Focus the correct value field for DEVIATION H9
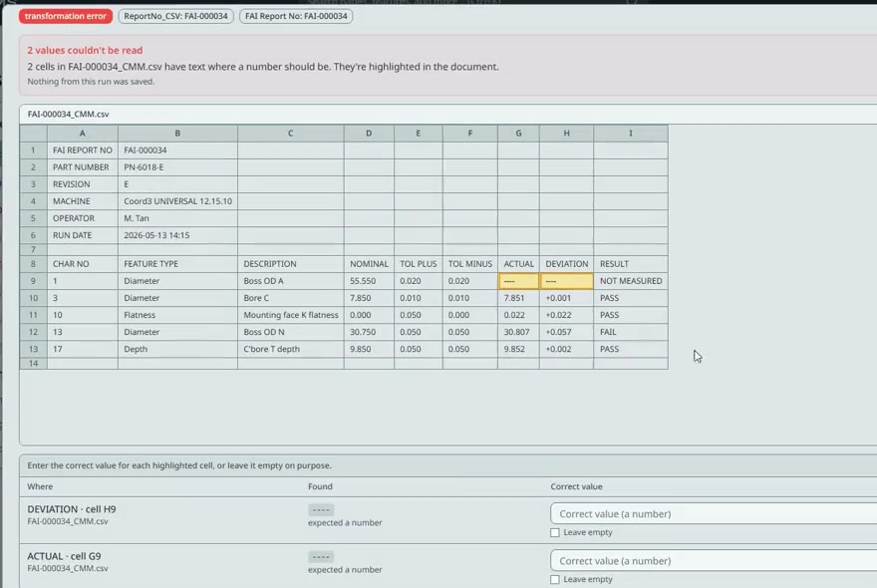 point(714,513)
